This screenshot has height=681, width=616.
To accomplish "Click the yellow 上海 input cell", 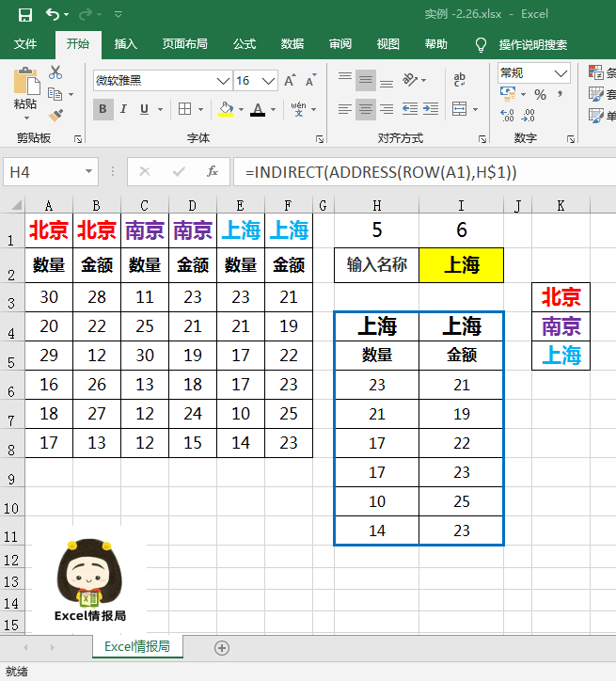I will [461, 265].
